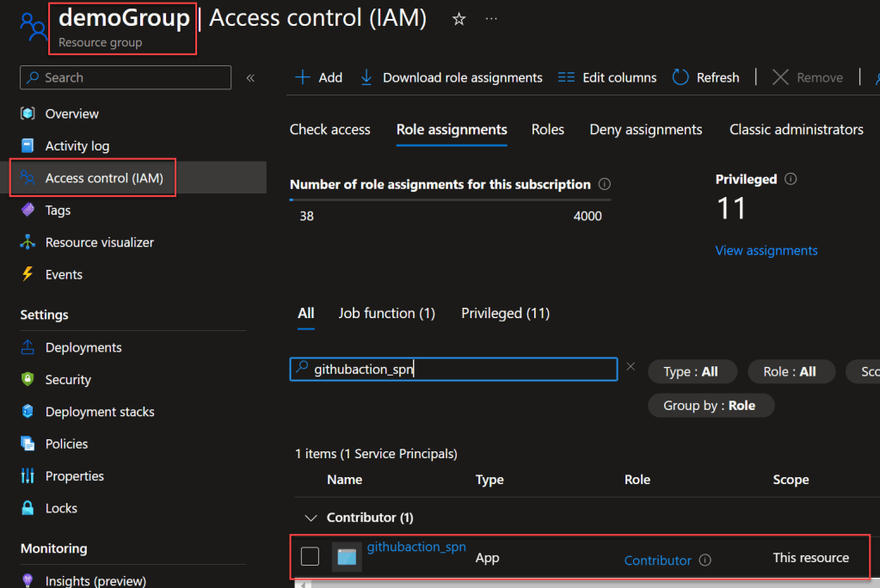Open the Locks settings page
Viewport: 880px width, 588px height.
(x=61, y=508)
